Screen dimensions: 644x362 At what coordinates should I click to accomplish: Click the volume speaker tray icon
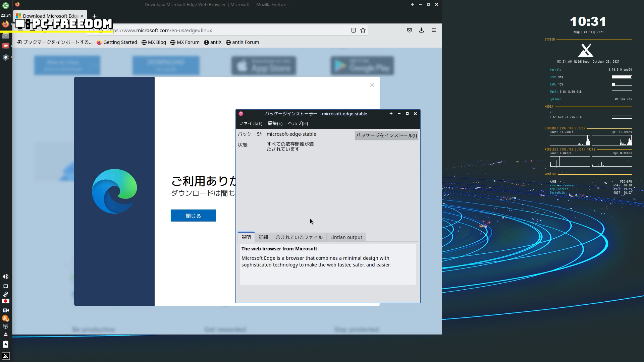[x=5, y=277]
